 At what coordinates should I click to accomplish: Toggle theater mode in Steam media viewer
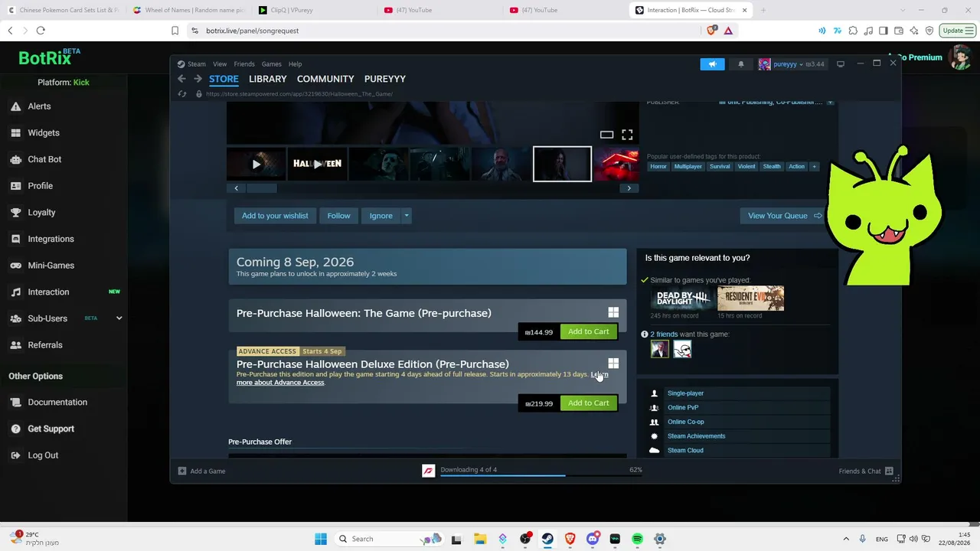point(606,135)
